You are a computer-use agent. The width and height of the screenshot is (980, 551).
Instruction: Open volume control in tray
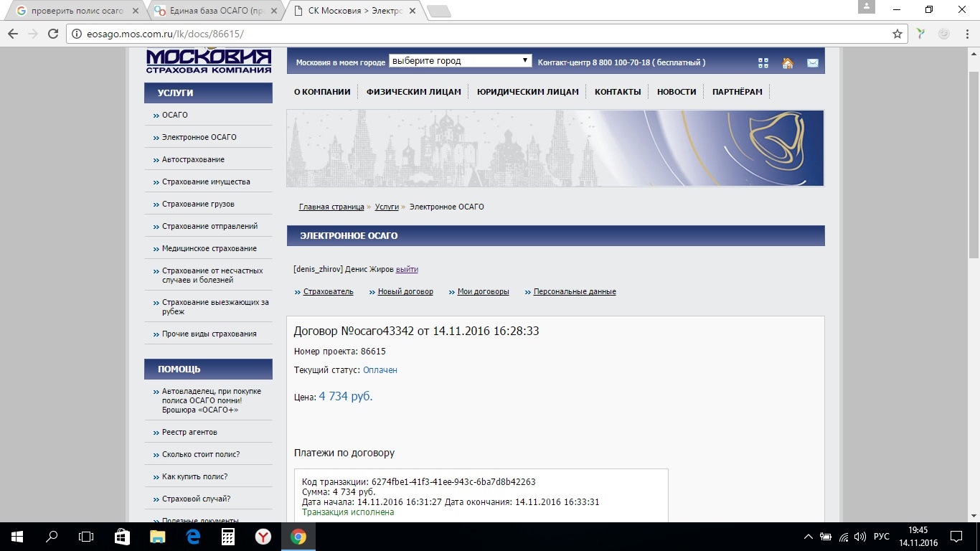pyautogui.click(x=860, y=537)
